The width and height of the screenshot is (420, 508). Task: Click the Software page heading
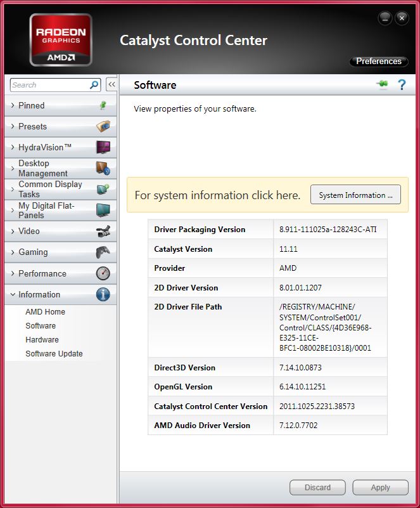155,85
